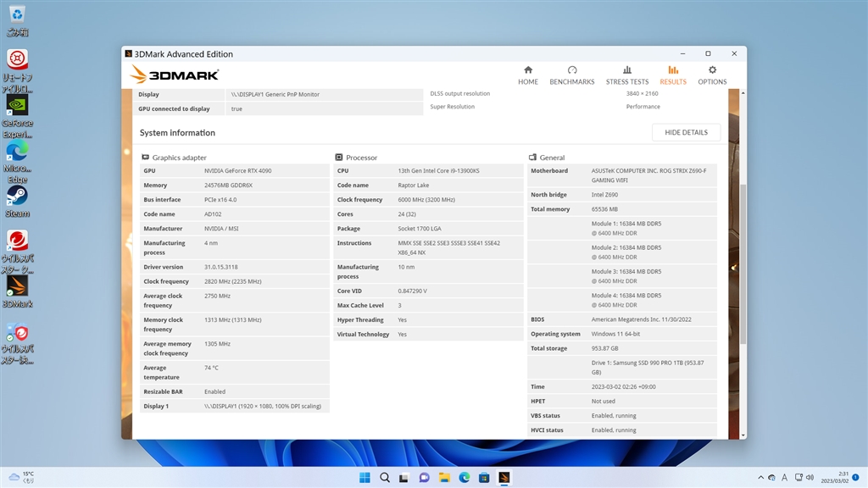The image size is (868, 488).
Task: Click the 3DMARK logo in the header
Action: tap(175, 75)
